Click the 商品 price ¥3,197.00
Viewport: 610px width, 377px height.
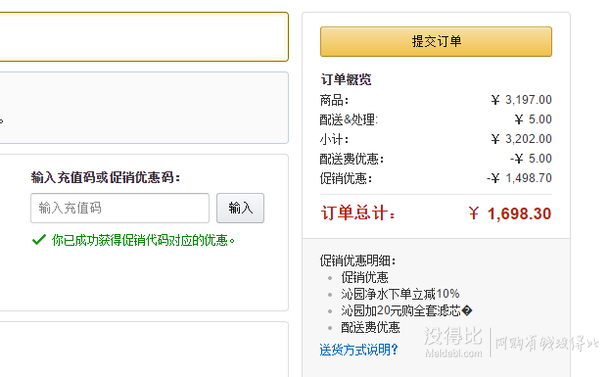521,100
